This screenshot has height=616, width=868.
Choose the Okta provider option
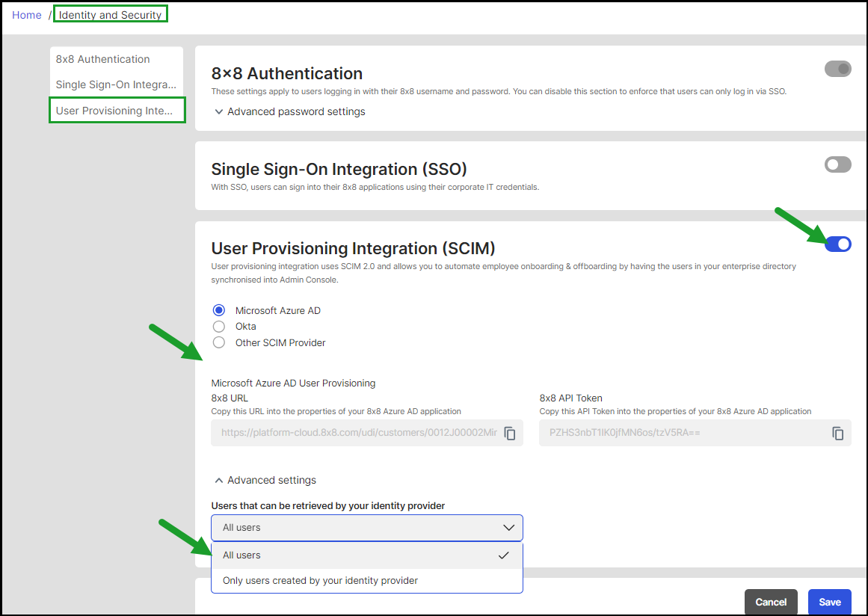click(x=218, y=327)
